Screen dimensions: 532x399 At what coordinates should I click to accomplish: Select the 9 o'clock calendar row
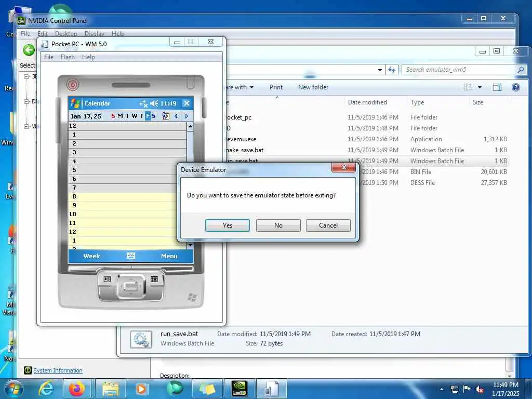pyautogui.click(x=128, y=205)
